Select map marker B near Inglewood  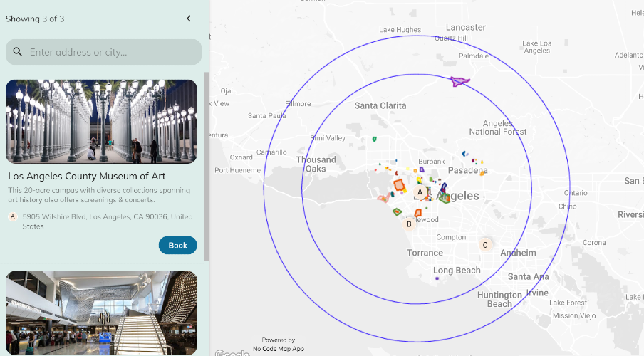pyautogui.click(x=409, y=224)
